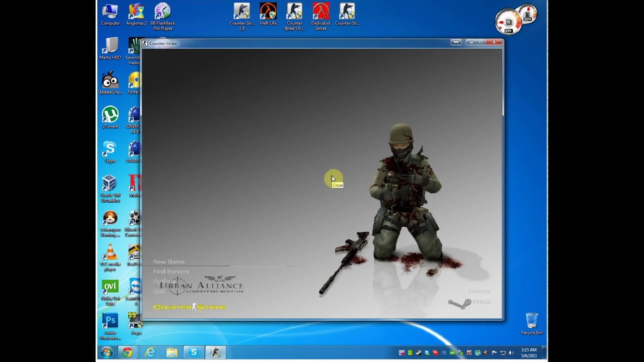Open the UpdateChecker desktop icon
This screenshot has height=362, width=644.
[x=110, y=83]
